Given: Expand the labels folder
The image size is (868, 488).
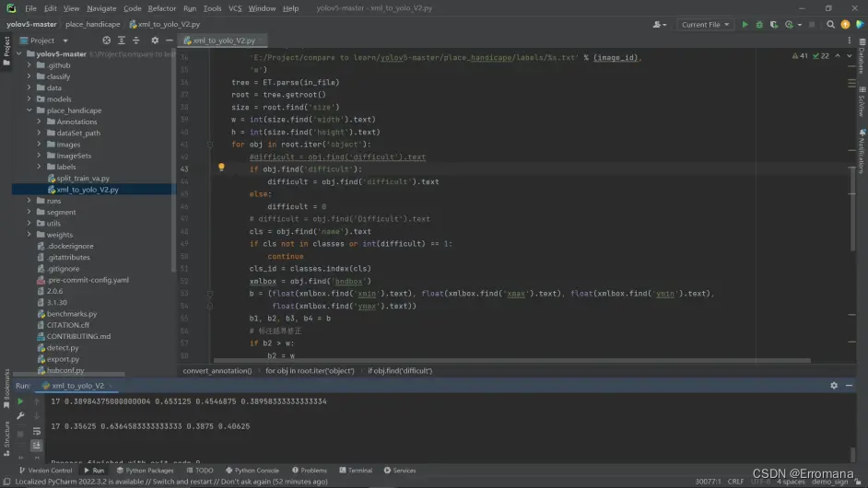Looking at the screenshot, I should pyautogui.click(x=39, y=167).
